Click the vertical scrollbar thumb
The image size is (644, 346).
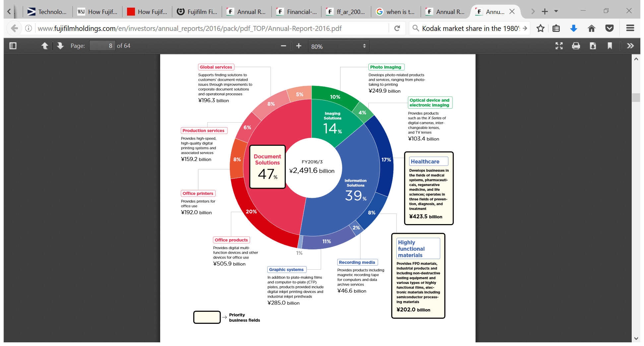click(x=636, y=98)
